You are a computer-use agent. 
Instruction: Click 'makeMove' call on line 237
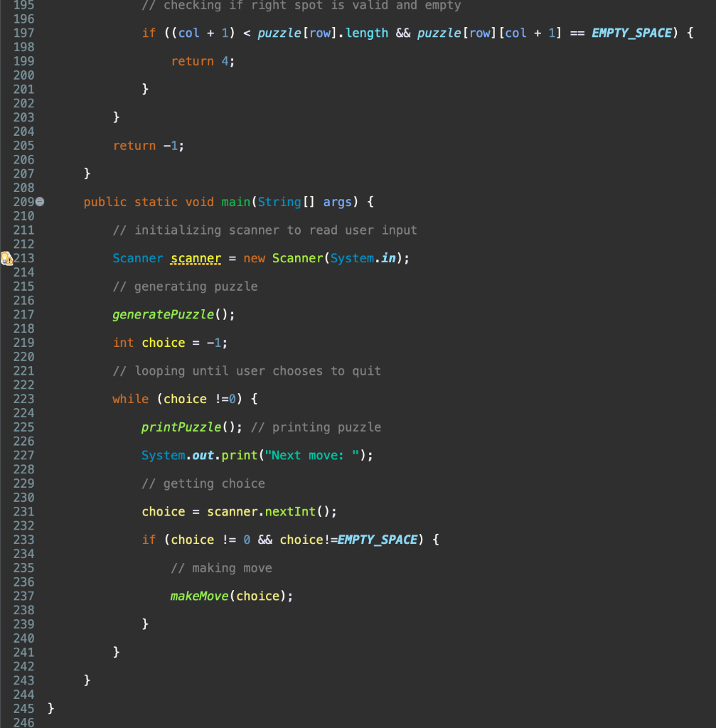click(x=200, y=596)
